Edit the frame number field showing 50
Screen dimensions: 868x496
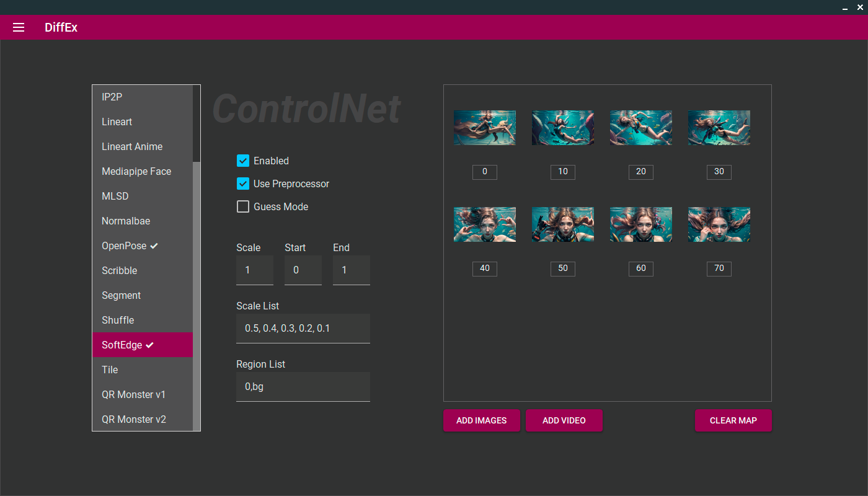tap(563, 268)
